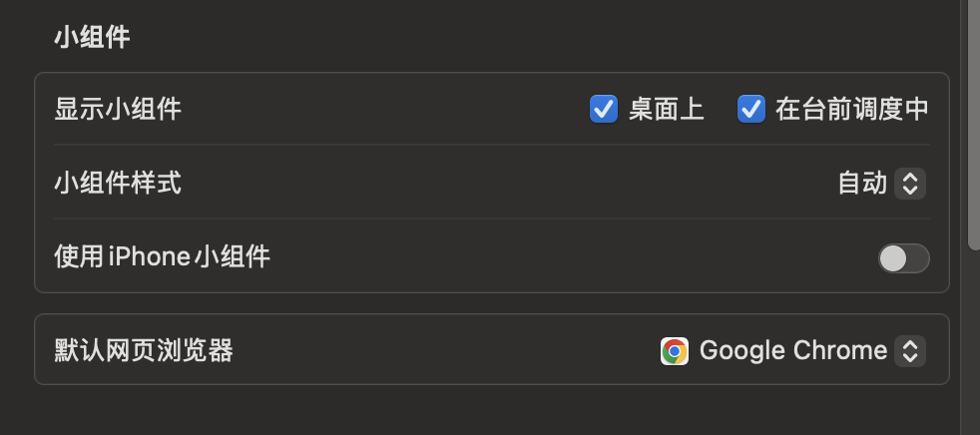The width and height of the screenshot is (980, 435).
Task: Uncheck the 桌面上 checkbox
Action: pos(604,109)
